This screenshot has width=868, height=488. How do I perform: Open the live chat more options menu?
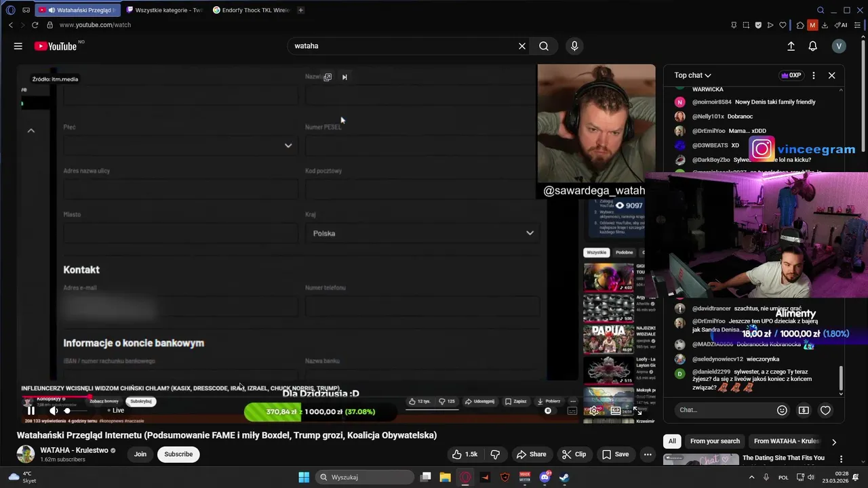tap(814, 75)
